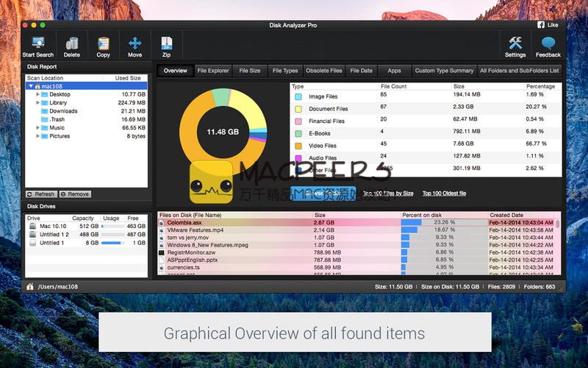
Task: Click the Folders: 663 status entry
Action: [539, 286]
